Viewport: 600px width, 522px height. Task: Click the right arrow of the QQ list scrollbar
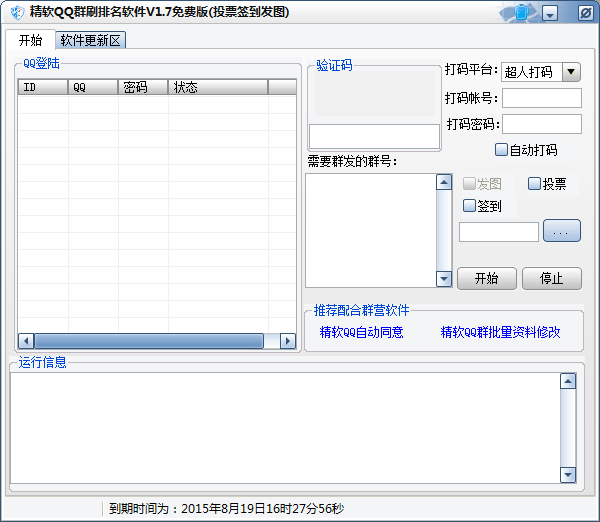(x=288, y=341)
